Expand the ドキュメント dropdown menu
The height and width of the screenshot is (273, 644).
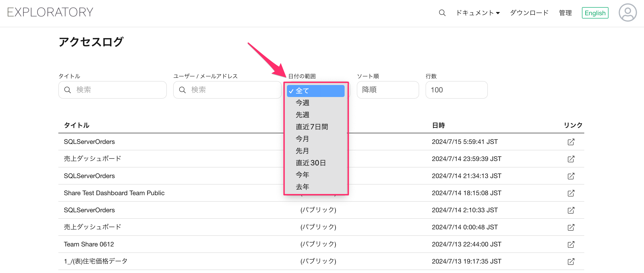477,13
